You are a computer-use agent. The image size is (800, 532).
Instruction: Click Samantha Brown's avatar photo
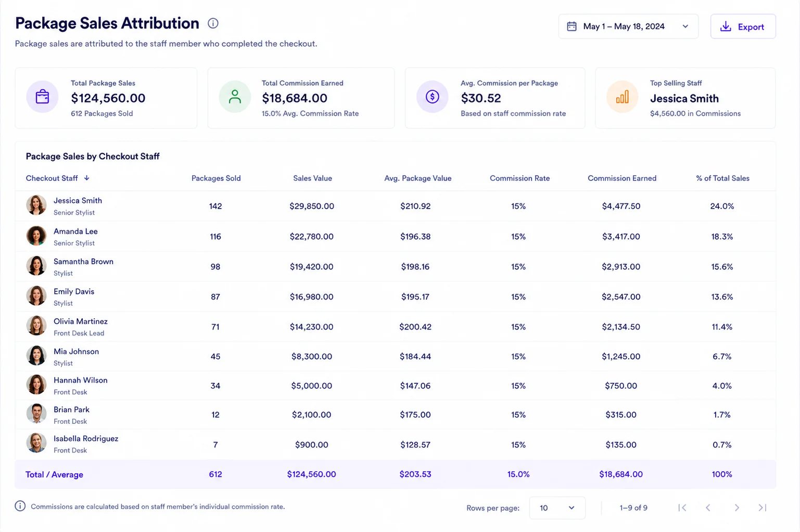[36, 266]
